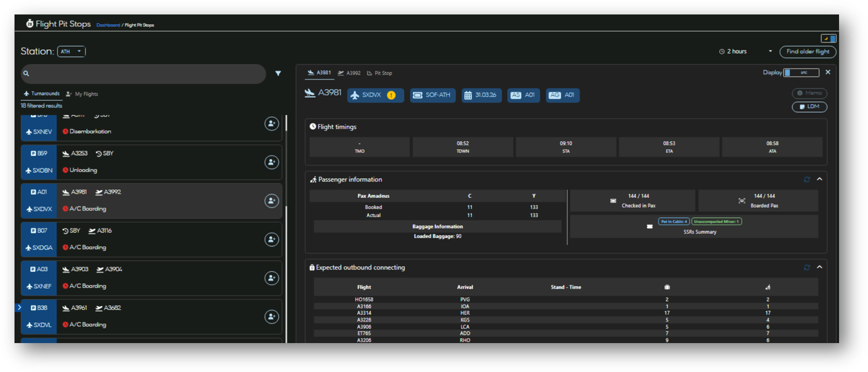The height and width of the screenshot is (372, 868).
Task: Open the LDM button
Action: pos(809,107)
